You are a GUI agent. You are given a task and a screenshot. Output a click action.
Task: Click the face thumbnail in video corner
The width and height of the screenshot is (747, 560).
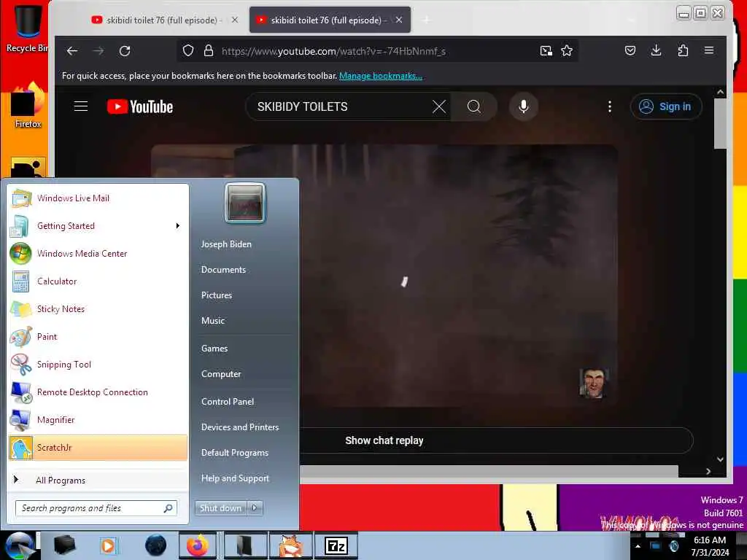593,383
